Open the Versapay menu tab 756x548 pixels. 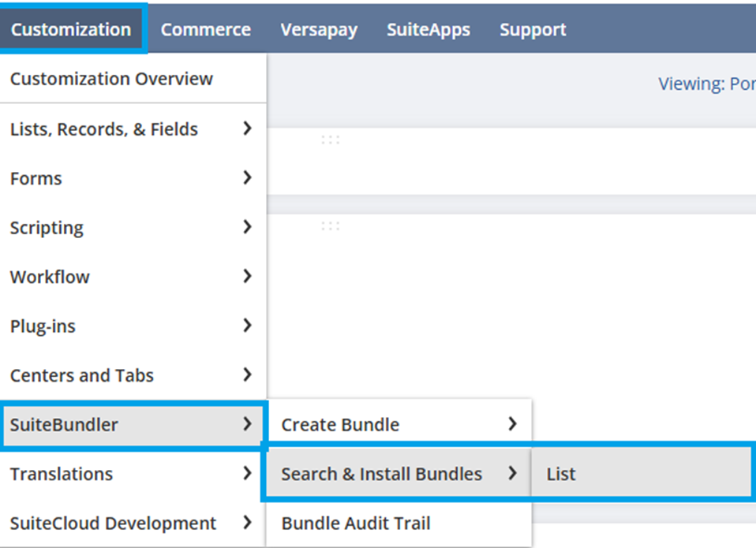319,30
